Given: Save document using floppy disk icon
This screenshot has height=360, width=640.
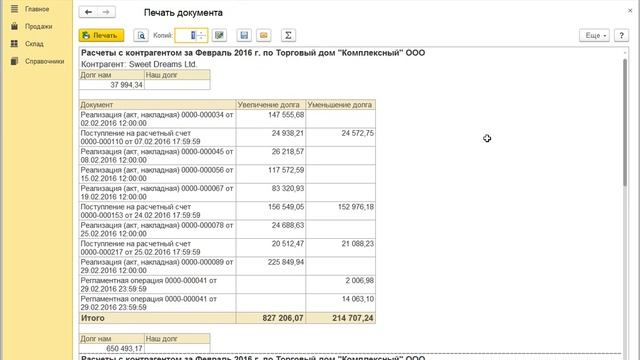Looking at the screenshot, I should (244, 36).
